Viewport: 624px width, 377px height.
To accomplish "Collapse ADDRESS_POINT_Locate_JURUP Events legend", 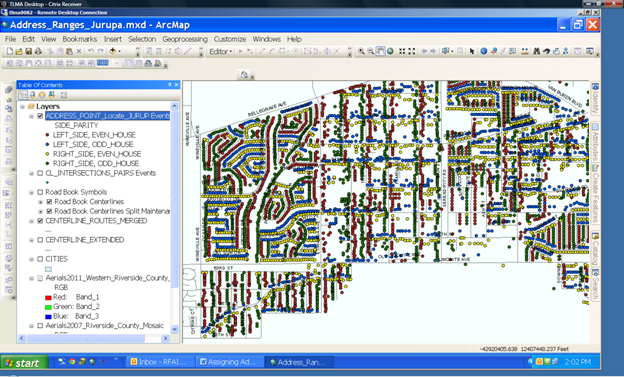I will point(31,116).
